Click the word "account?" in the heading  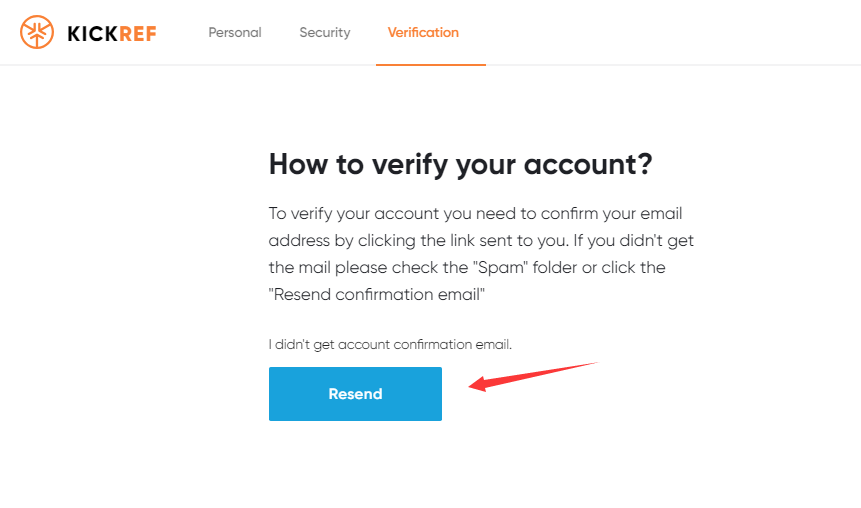click(597, 165)
